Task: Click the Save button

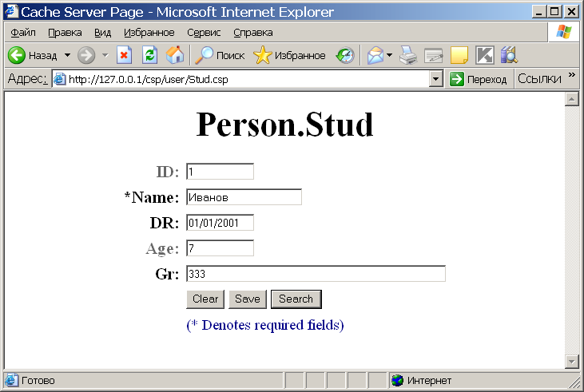Action: 248,299
